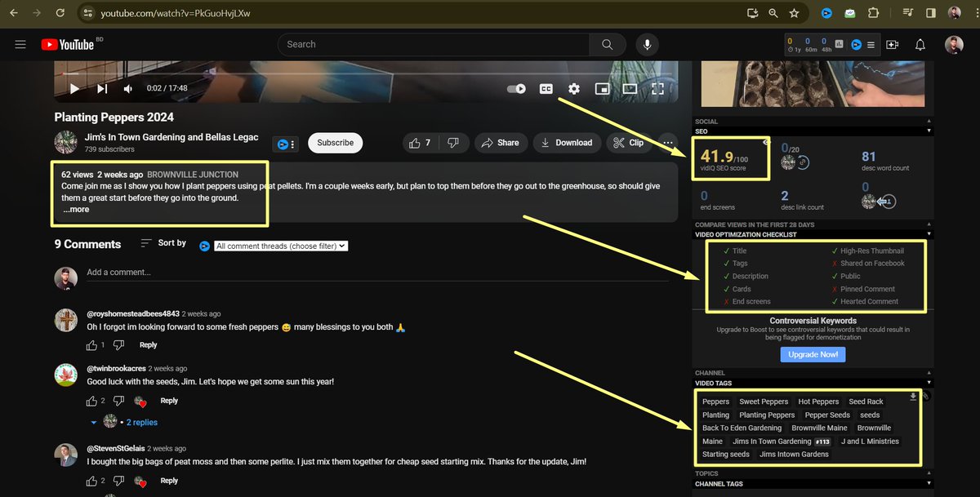Screen dimensions: 980x497
Task: Toggle autoplay switch in the player
Action: pyautogui.click(x=516, y=88)
